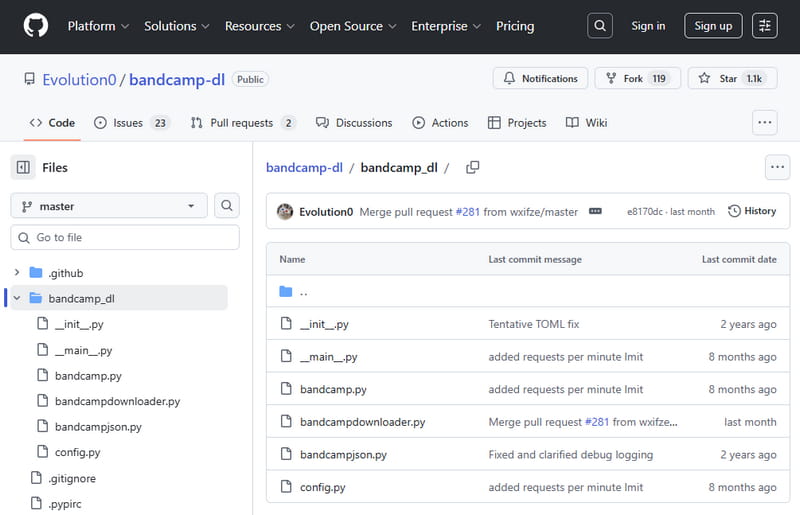This screenshot has height=515, width=800.
Task: Click file icon of bandcampjson.py in tree
Action: (43, 426)
